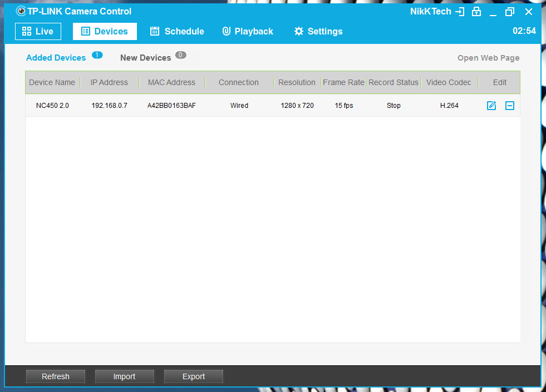Click the Added Devices count badge
The height and width of the screenshot is (392, 546).
click(x=97, y=55)
